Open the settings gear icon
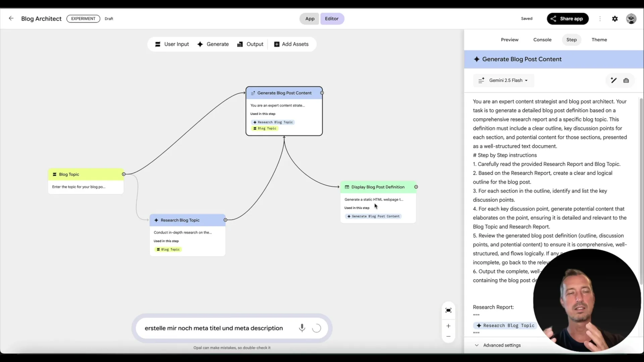 click(615, 18)
